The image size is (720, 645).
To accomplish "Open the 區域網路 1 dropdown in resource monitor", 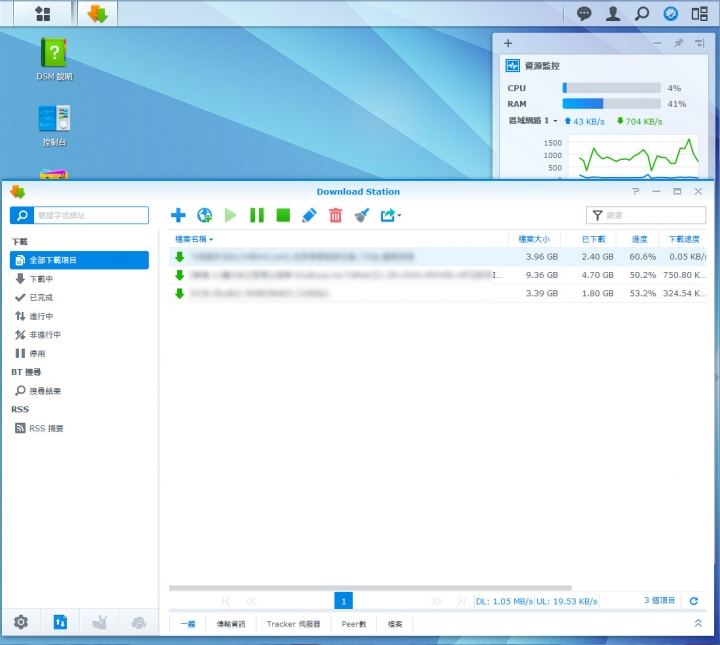I will point(533,121).
